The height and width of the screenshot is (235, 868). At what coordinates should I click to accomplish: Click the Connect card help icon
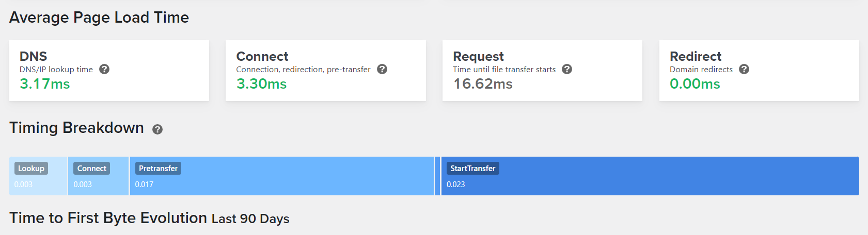(x=382, y=69)
